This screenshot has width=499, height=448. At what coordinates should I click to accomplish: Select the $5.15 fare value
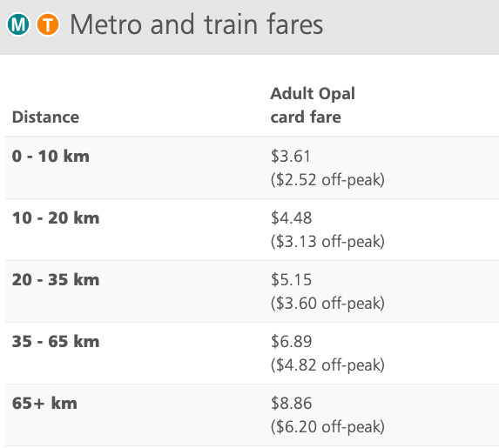click(x=291, y=279)
